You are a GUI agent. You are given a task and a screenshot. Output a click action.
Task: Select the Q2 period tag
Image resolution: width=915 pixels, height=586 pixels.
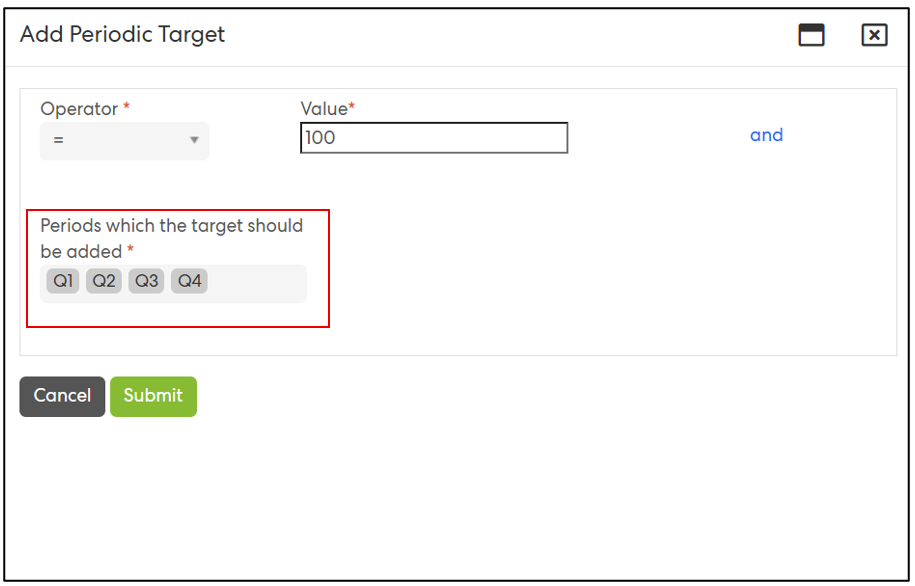pos(104,281)
